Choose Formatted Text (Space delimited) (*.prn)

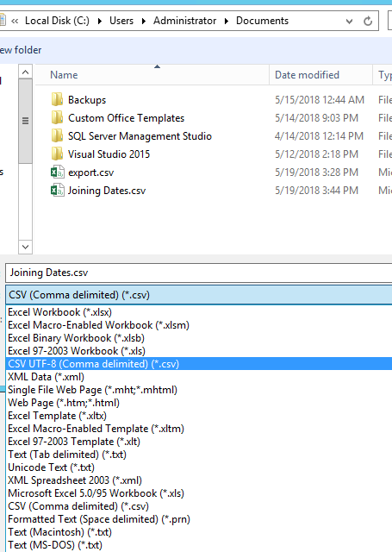[199, 519]
